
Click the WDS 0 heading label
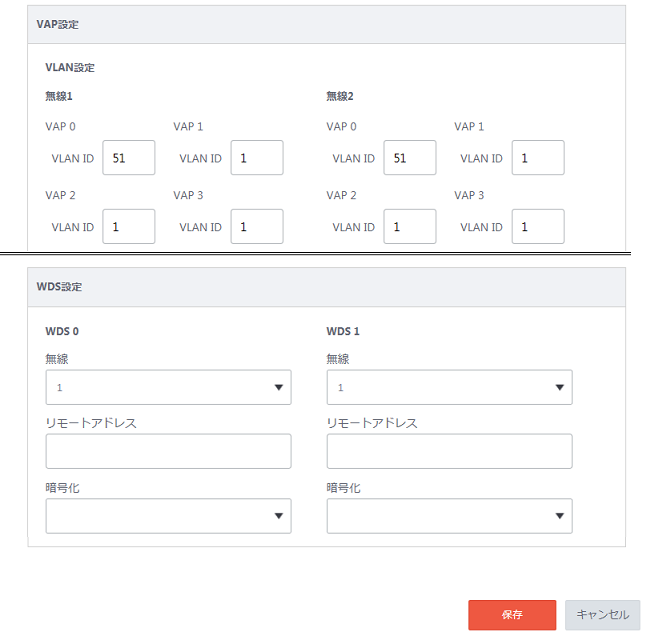(62, 331)
